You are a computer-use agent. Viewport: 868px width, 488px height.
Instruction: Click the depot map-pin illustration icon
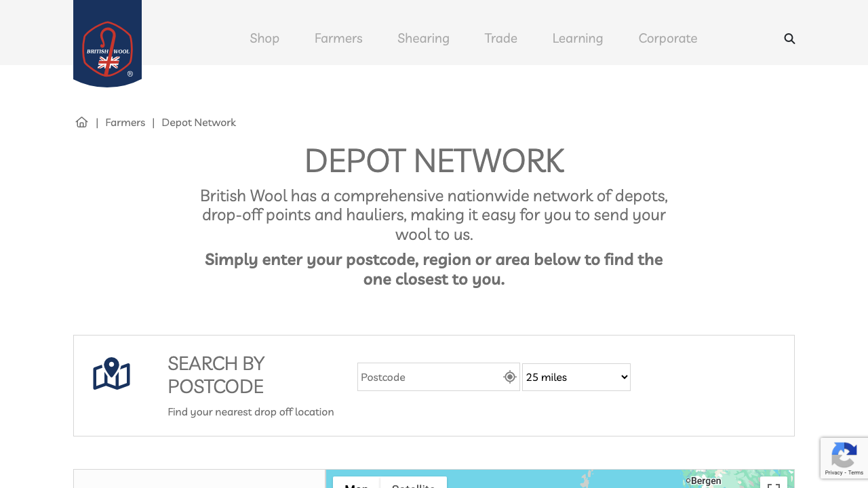click(111, 373)
